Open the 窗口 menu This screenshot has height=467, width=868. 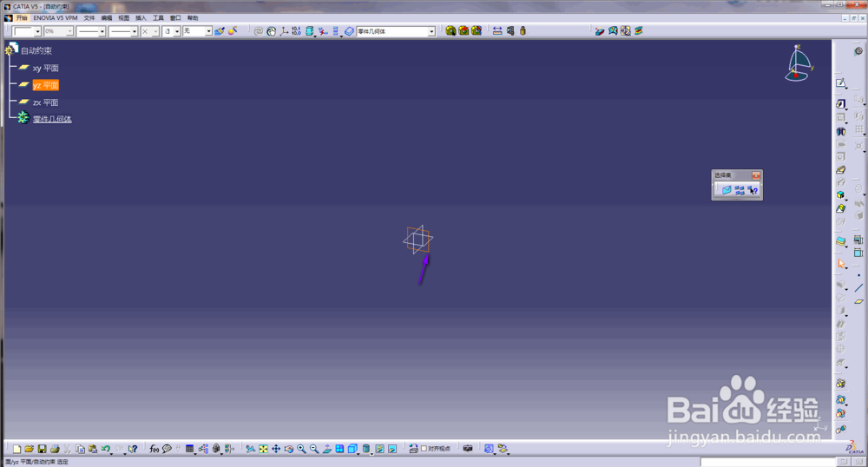(175, 17)
